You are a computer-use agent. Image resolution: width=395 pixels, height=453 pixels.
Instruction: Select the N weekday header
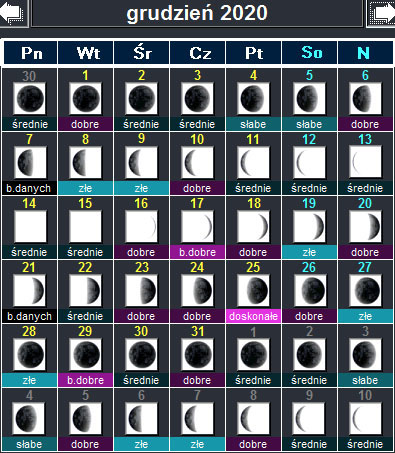point(365,53)
